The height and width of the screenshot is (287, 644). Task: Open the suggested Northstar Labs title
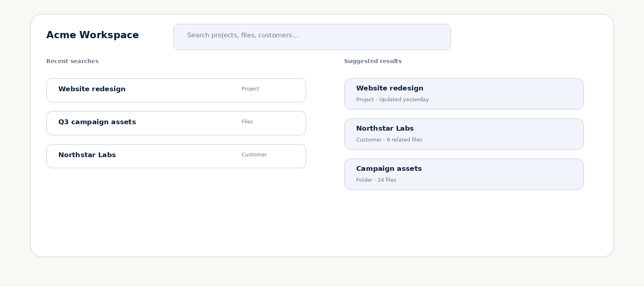point(385,128)
